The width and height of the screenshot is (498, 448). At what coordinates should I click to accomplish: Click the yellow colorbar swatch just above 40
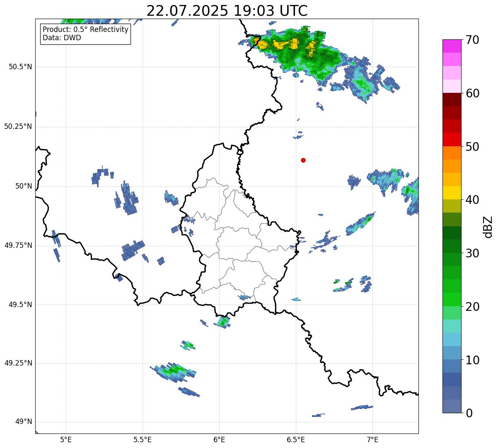pos(452,193)
